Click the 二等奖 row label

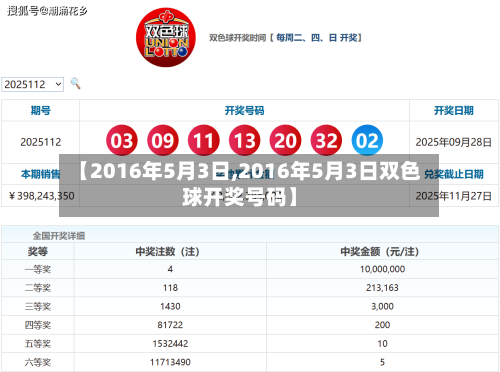click(x=38, y=288)
